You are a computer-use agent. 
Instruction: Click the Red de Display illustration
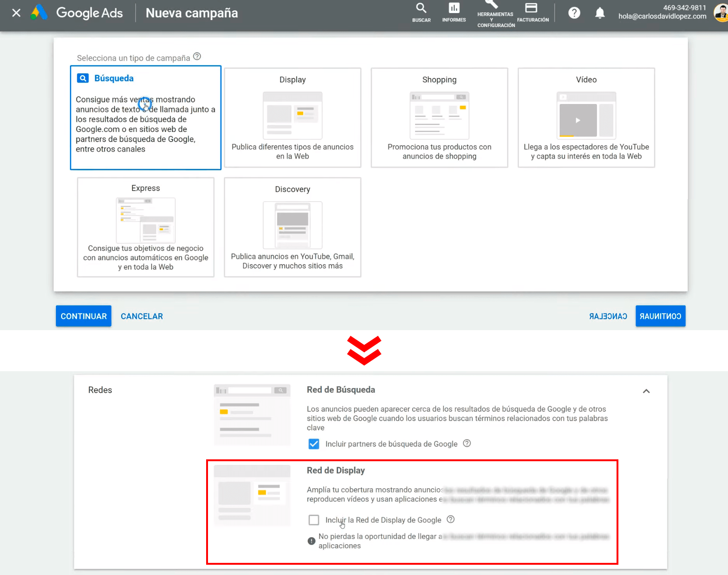252,495
